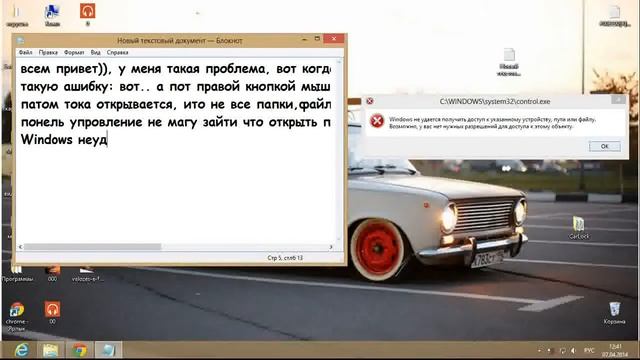This screenshot has width=640, height=360.
Task: Click Notepad's horizontal scrollbar thumb
Action: 93,247
